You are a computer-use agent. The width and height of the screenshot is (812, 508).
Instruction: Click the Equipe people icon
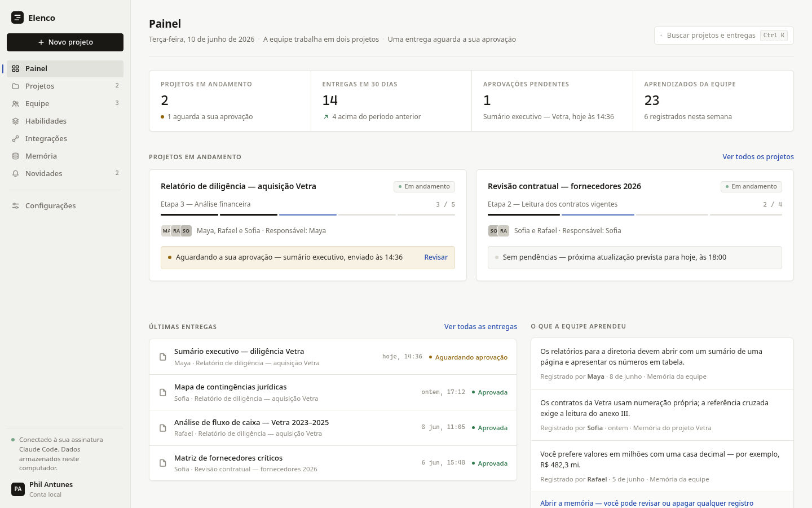pyautogui.click(x=16, y=104)
